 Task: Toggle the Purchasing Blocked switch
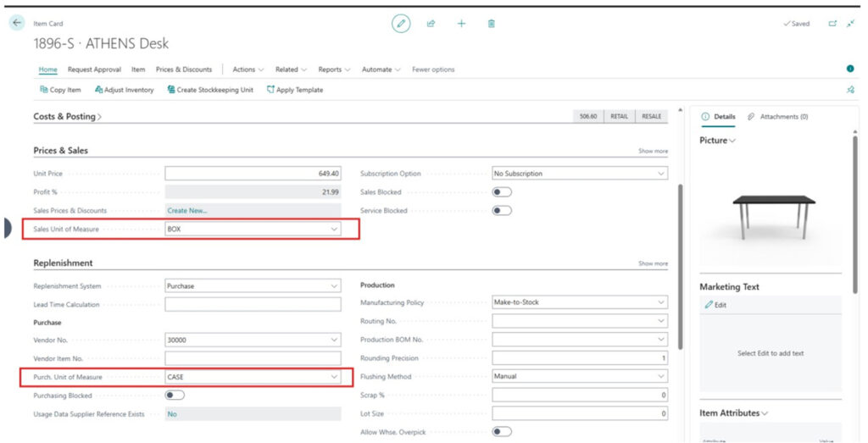(175, 395)
